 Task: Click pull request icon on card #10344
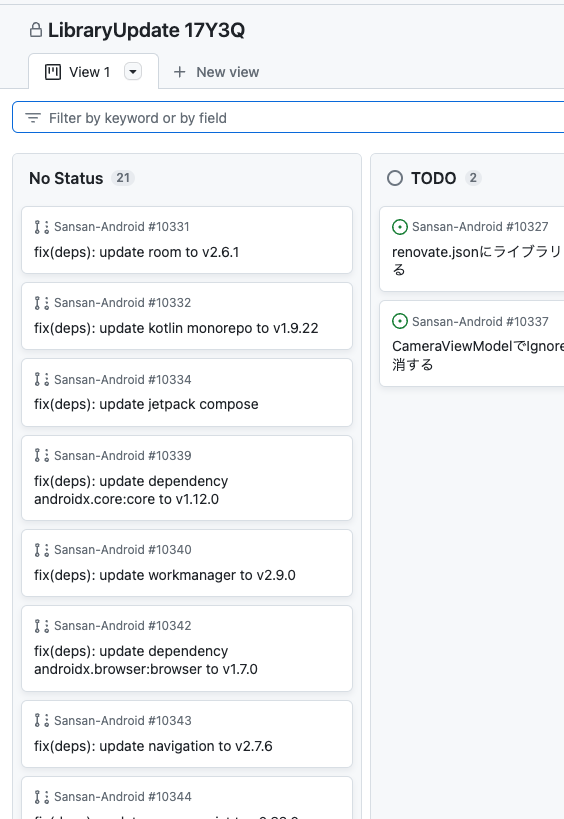(x=42, y=797)
